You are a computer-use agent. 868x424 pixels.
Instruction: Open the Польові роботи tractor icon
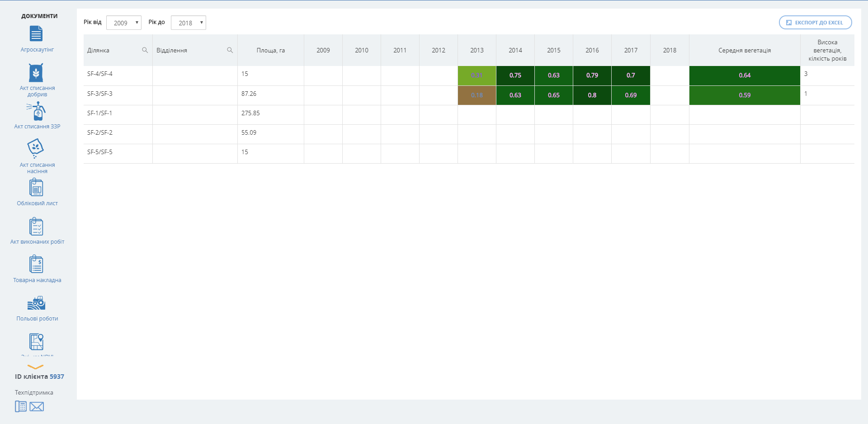(x=36, y=303)
